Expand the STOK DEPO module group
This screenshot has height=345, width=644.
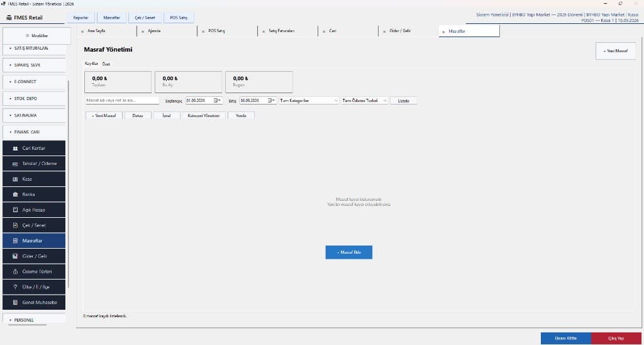[34, 99]
